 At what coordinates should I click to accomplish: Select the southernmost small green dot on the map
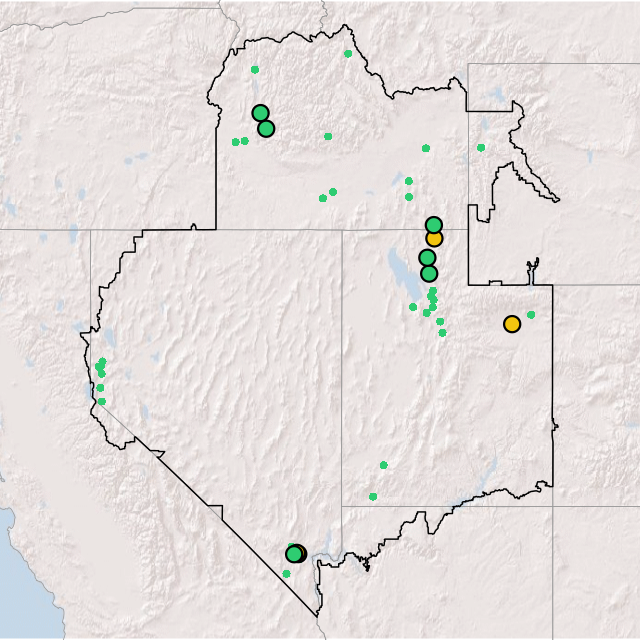286,574
